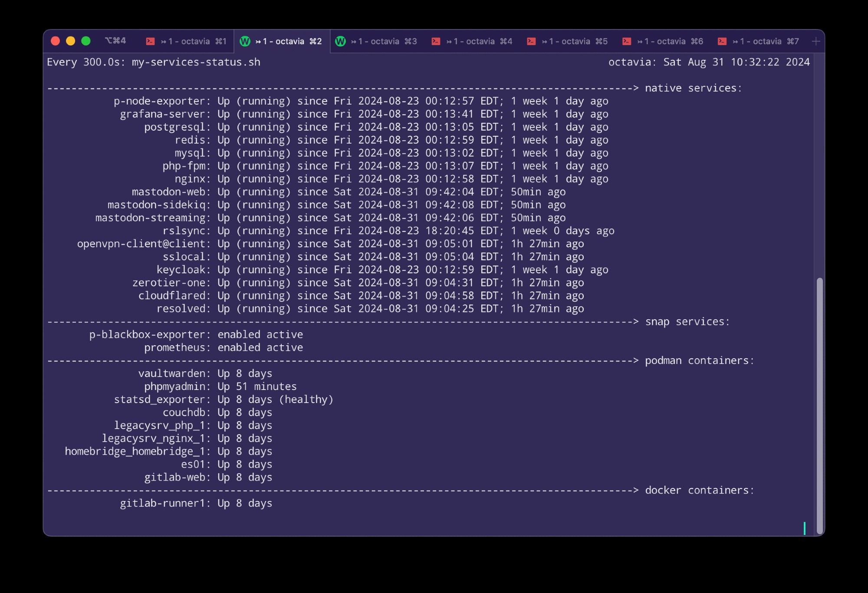Viewport: 868px width, 593px height.
Task: Click the 'statsd_exporter:' container name
Action: coord(162,400)
